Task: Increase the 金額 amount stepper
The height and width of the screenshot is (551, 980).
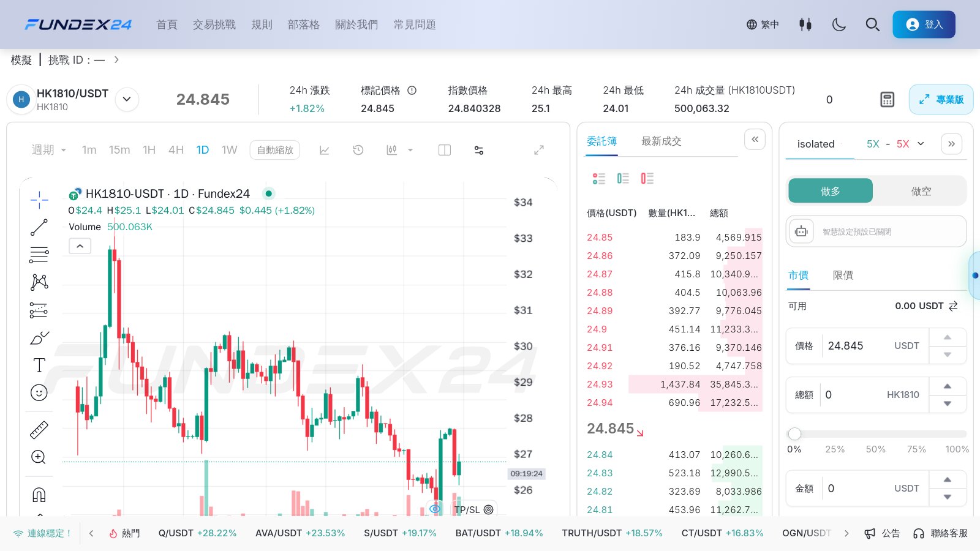Action: pos(948,479)
